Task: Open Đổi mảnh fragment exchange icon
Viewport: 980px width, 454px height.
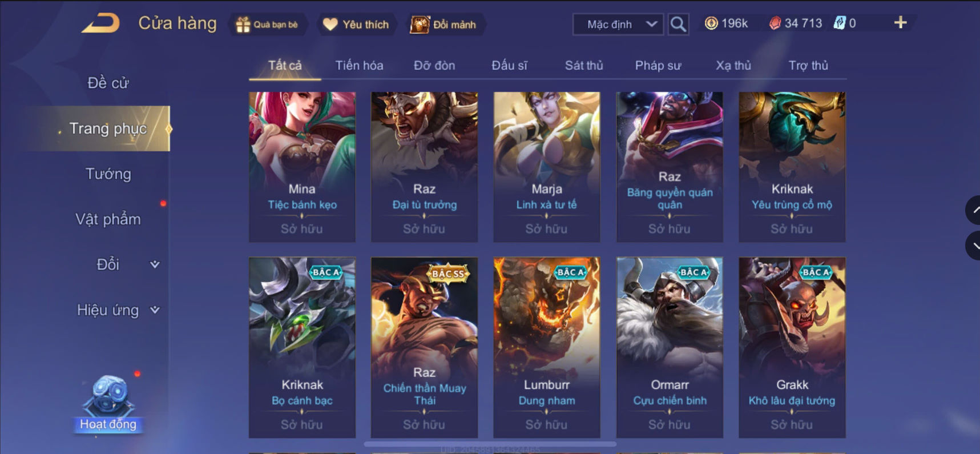Action: pos(420,25)
